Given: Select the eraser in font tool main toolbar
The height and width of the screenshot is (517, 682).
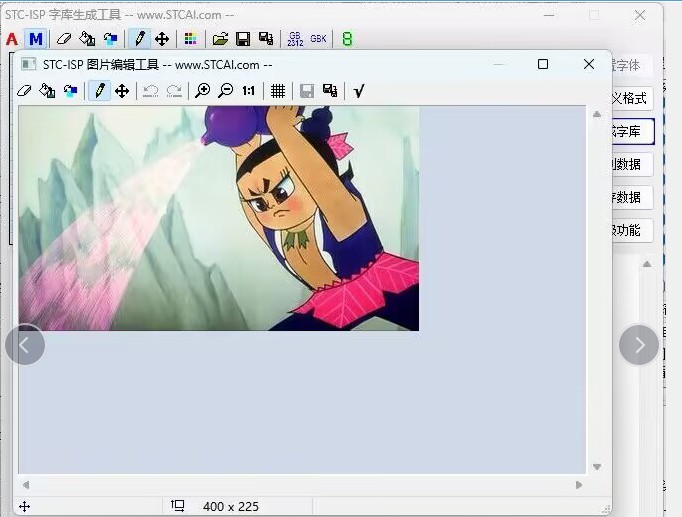Looking at the screenshot, I should click(x=64, y=39).
